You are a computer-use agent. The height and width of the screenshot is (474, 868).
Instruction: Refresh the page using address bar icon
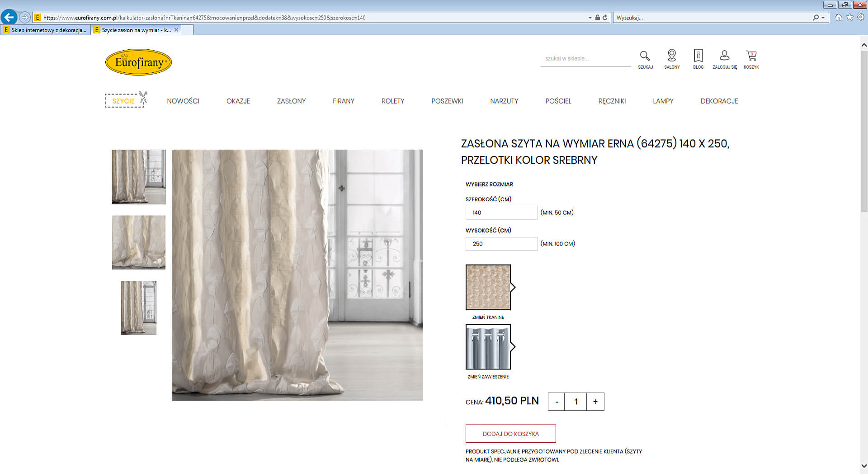605,18
